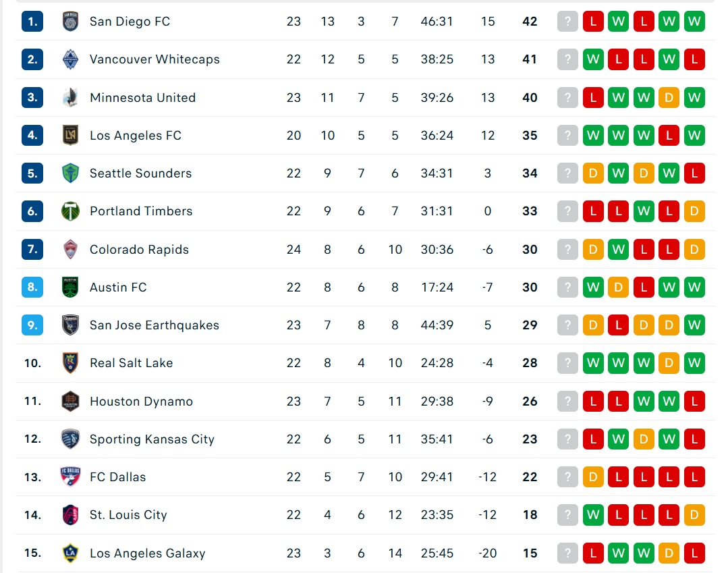Click the first win badge in St. Louis City's form
728x573 pixels.
point(593,515)
